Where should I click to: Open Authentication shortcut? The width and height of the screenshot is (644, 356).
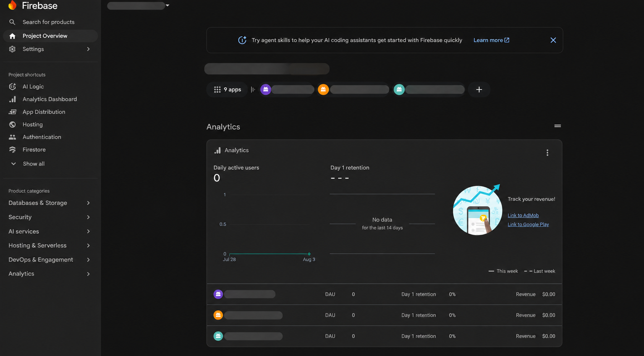tap(42, 137)
